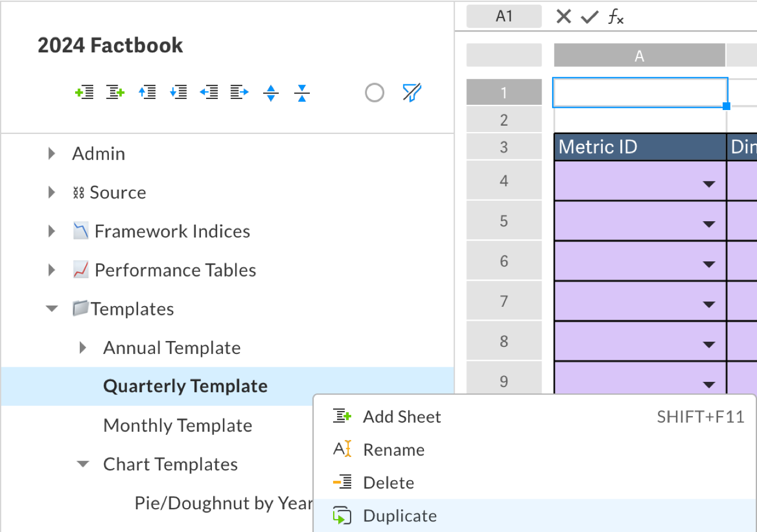The image size is (757, 532).
Task: Collapse the Templates folder
Action: pos(52,309)
